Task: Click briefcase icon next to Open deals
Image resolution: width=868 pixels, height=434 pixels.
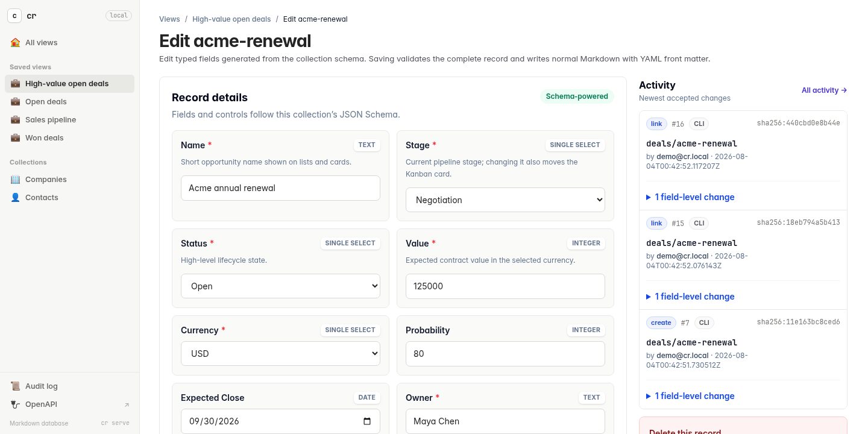Action: tap(15, 102)
